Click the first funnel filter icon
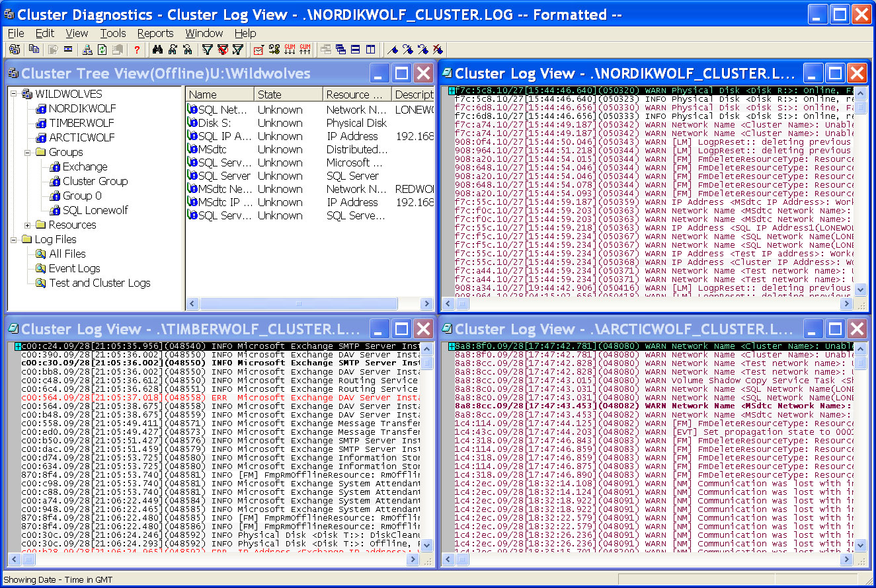Screen dimensions: 876x588 (207, 50)
